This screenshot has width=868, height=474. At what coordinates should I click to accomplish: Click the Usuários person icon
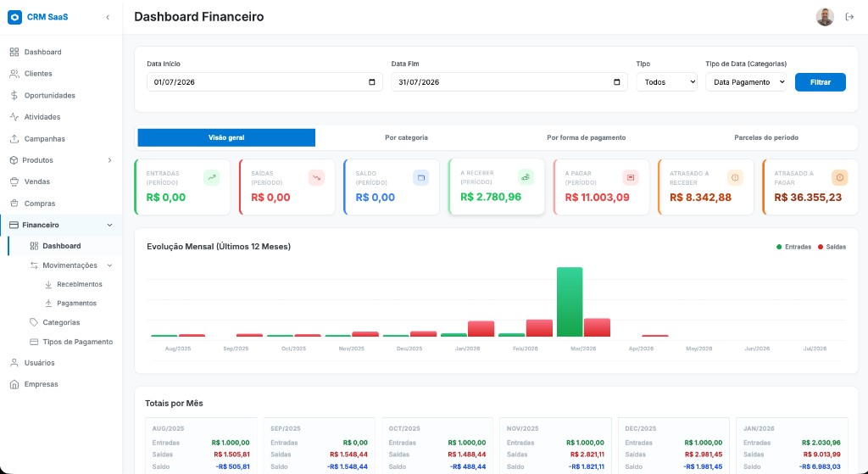click(x=14, y=363)
